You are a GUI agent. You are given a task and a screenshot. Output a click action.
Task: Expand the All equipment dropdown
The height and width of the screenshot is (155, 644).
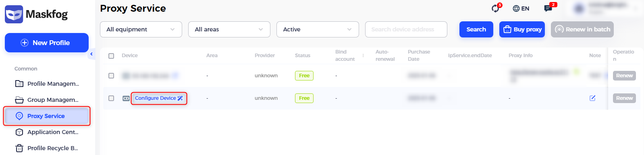pyautogui.click(x=141, y=29)
